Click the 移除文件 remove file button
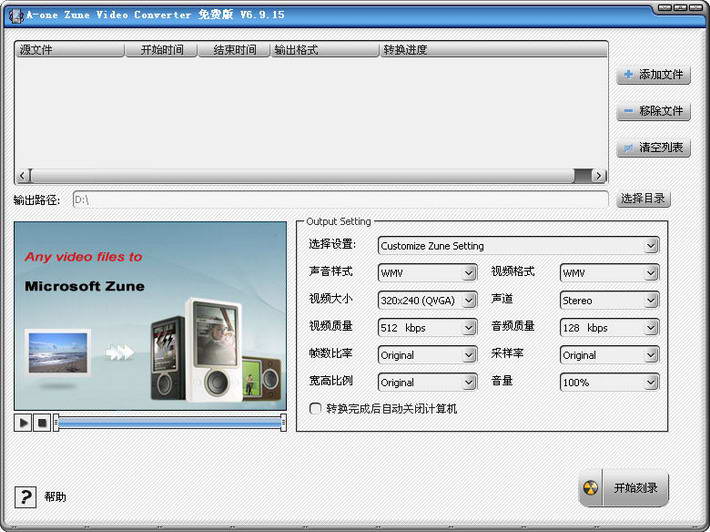 (653, 111)
